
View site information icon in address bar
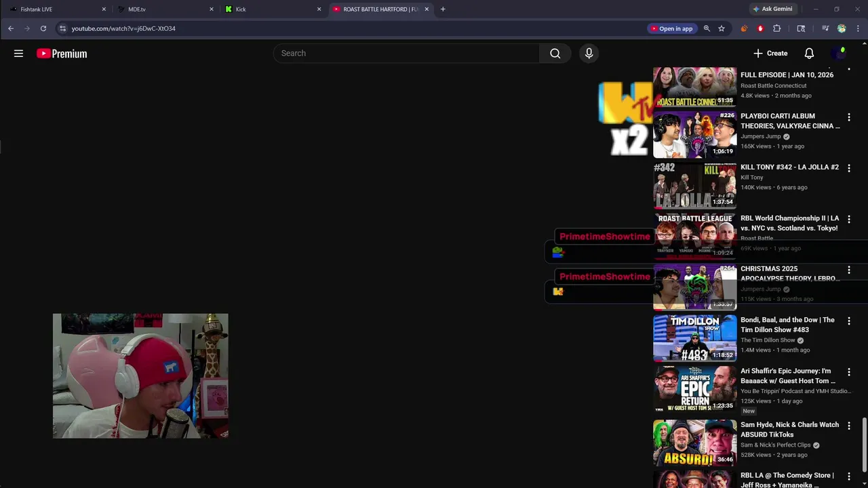[62, 28]
